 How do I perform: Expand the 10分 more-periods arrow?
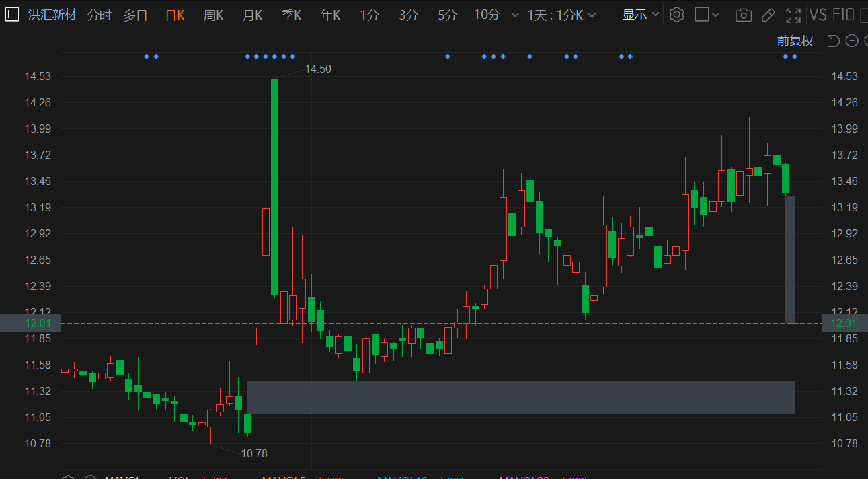click(x=515, y=15)
